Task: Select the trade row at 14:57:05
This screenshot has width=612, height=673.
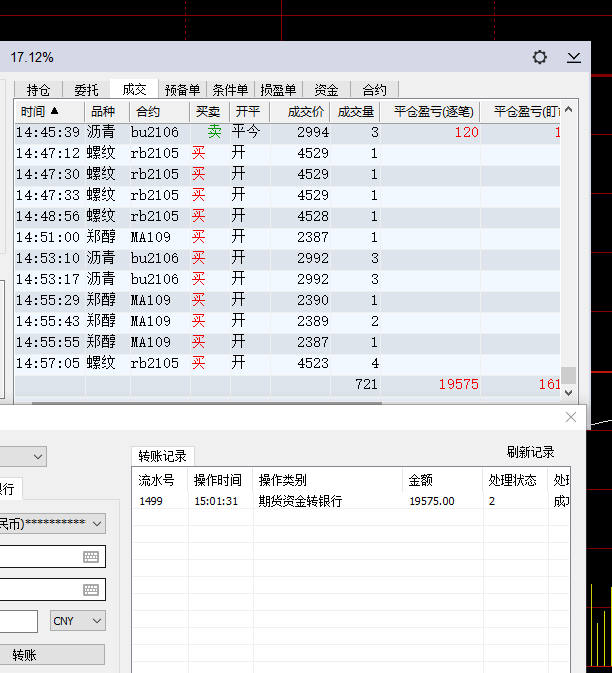Action: tap(288, 363)
